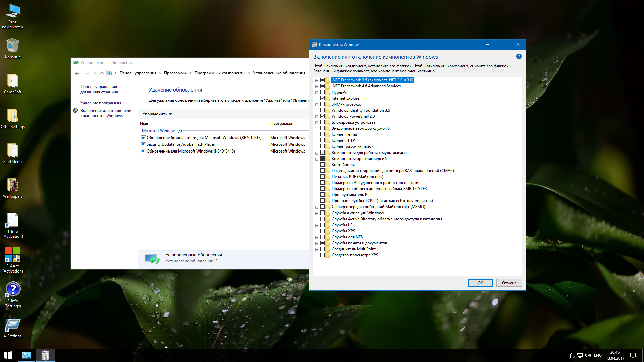The width and height of the screenshot is (644, 362).
Task: Enable the Средство просмотра XPS checkbox
Action: [322, 255]
